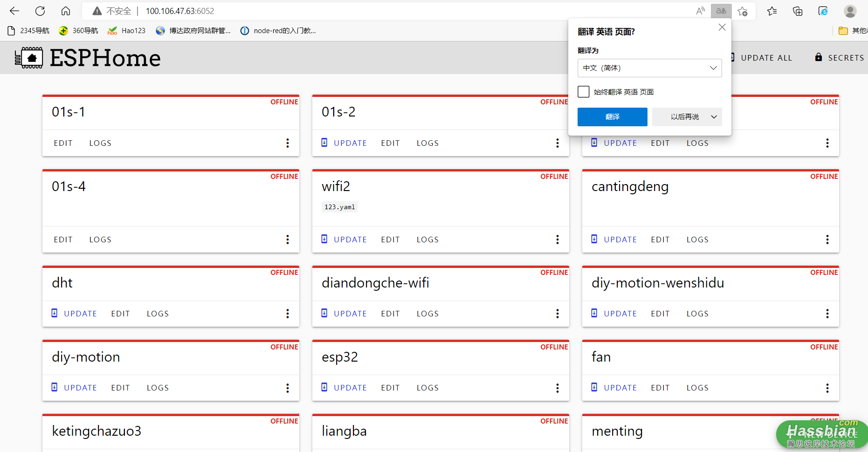868x452 pixels.
Task: Open the three-dot menu on esp32 card
Action: pos(558,388)
